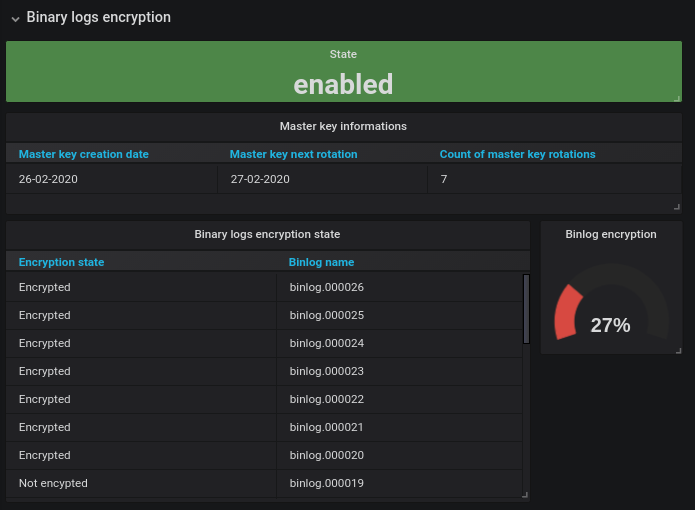Image resolution: width=695 pixels, height=510 pixels.
Task: Open Master key informations panel title menu
Action: click(x=343, y=126)
